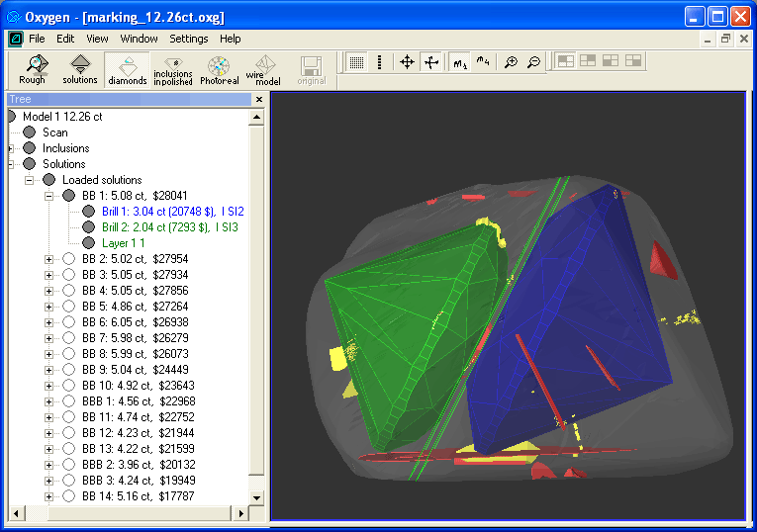
Task: Open the View menu
Action: coord(97,39)
